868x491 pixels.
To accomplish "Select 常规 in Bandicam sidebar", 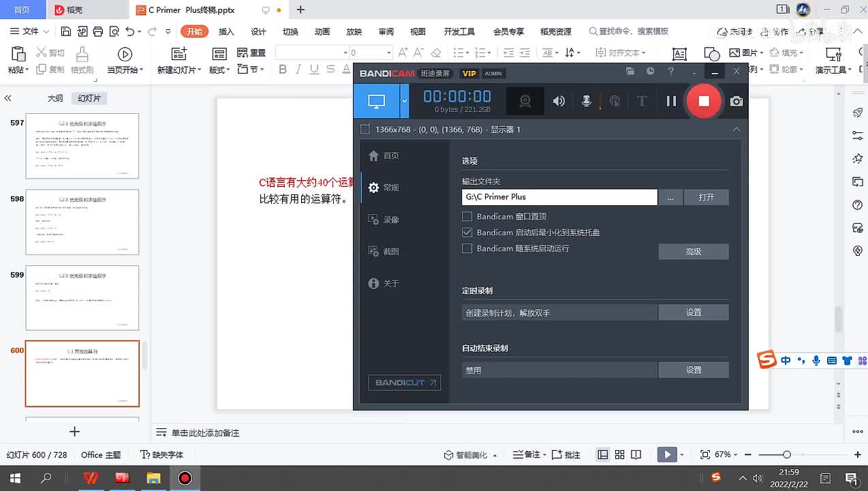I will point(384,188).
